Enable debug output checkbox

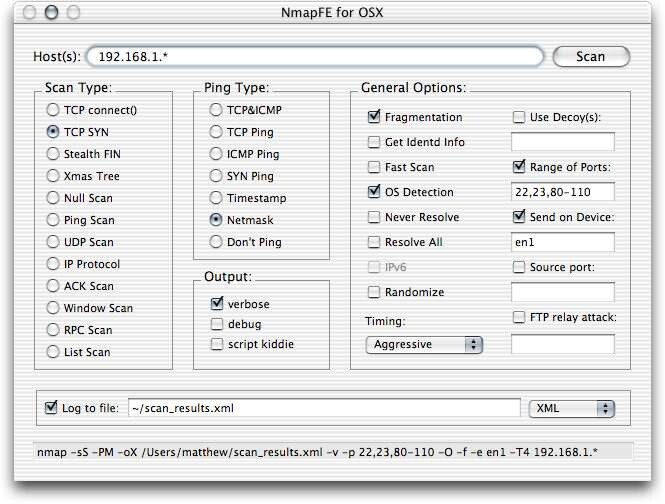pyautogui.click(x=217, y=324)
